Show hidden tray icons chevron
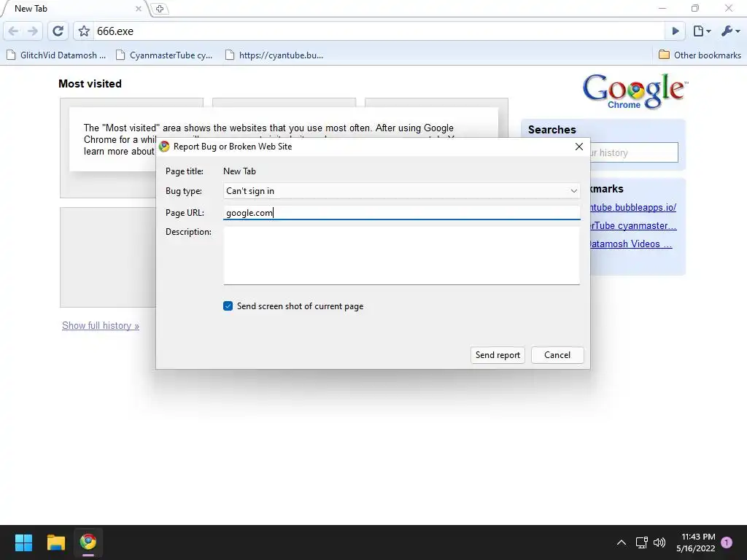This screenshot has width=747, height=560. 622,542
